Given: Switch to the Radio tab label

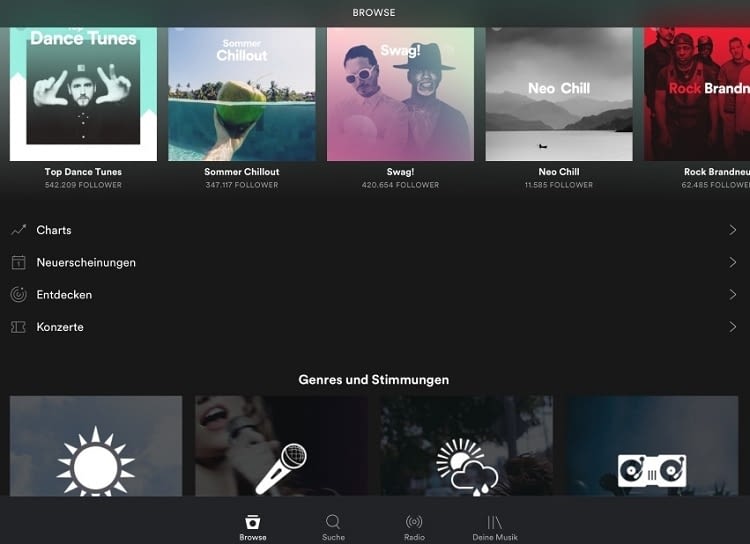Looking at the screenshot, I should pos(414,537).
